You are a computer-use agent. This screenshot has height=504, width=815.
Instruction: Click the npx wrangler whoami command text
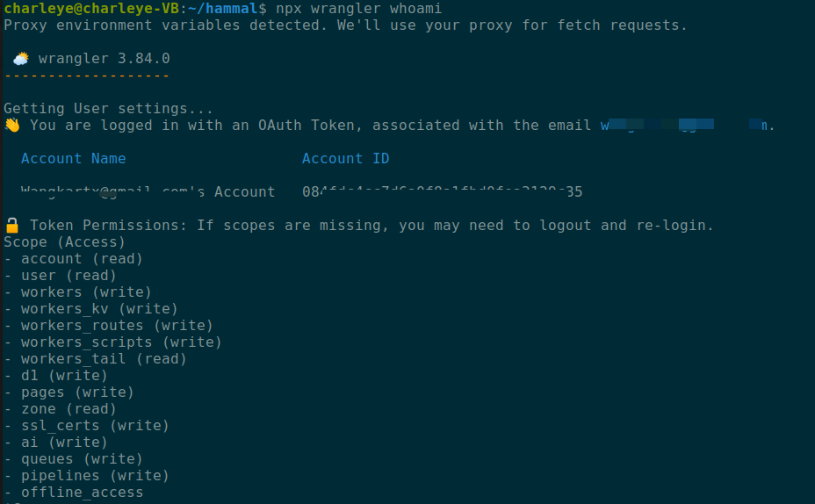(358, 9)
